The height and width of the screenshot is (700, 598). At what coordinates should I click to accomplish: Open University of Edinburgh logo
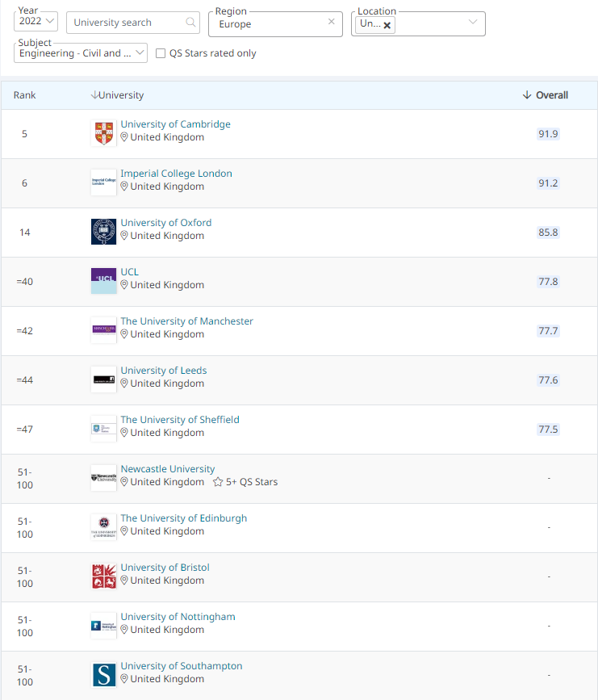[103, 527]
